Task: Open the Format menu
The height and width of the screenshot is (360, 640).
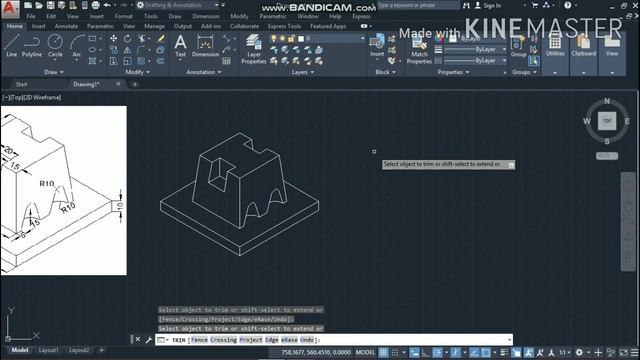Action: pos(124,16)
